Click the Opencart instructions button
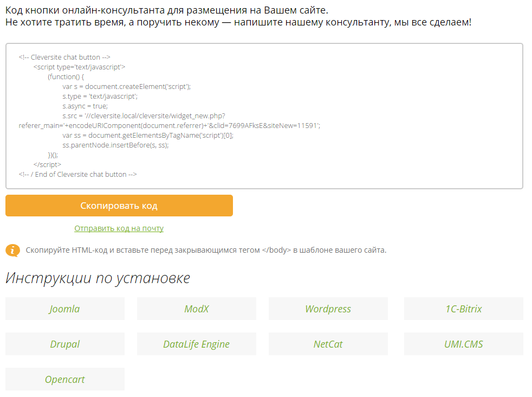This screenshot has height=397, width=532. (64, 380)
